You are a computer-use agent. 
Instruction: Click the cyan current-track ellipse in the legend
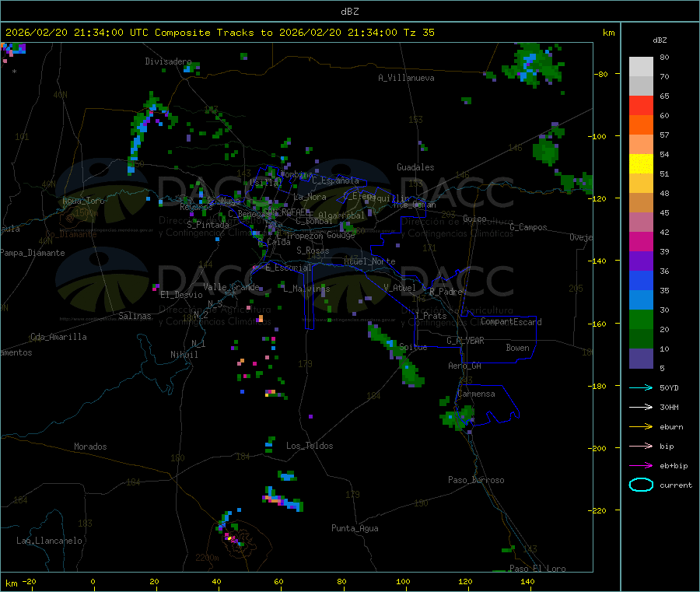(641, 485)
